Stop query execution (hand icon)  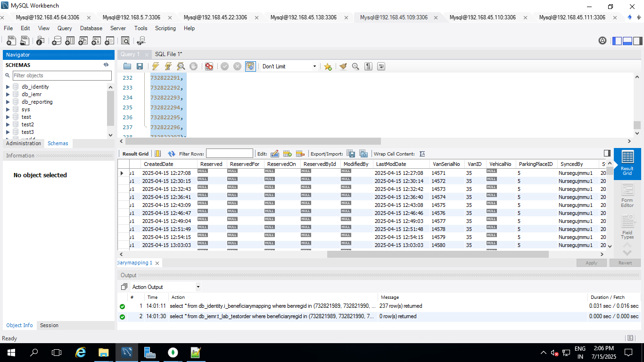pos(193,66)
